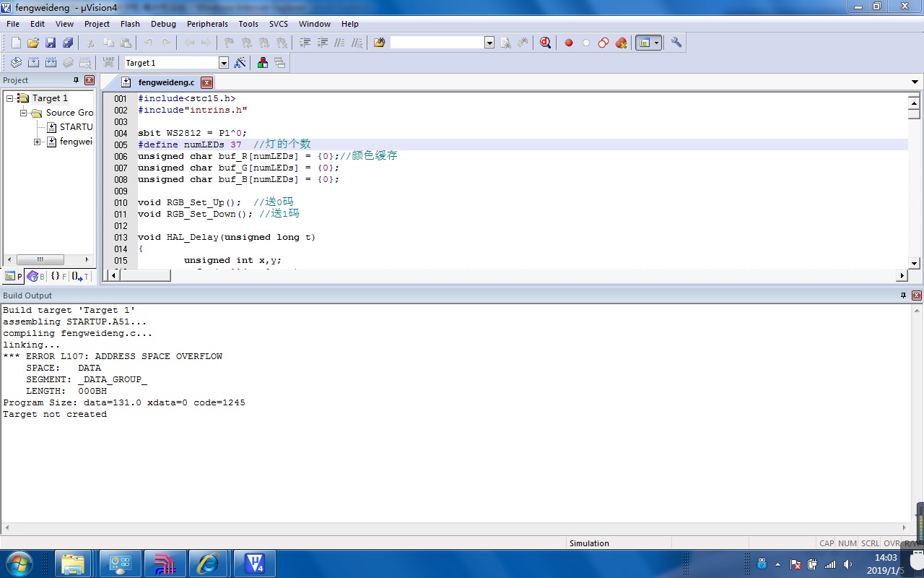The height and width of the screenshot is (578, 924).
Task: Open the Project menu
Action: [97, 24]
